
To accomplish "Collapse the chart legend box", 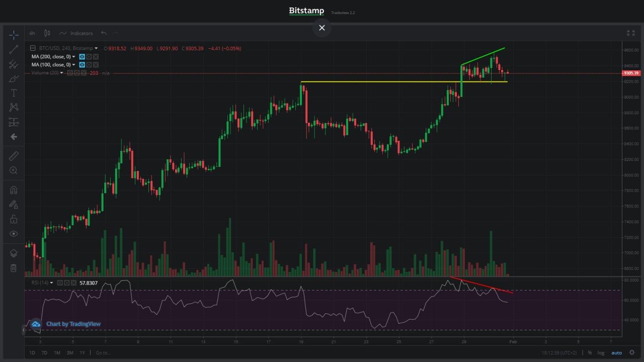I will pyautogui.click(x=33, y=48).
